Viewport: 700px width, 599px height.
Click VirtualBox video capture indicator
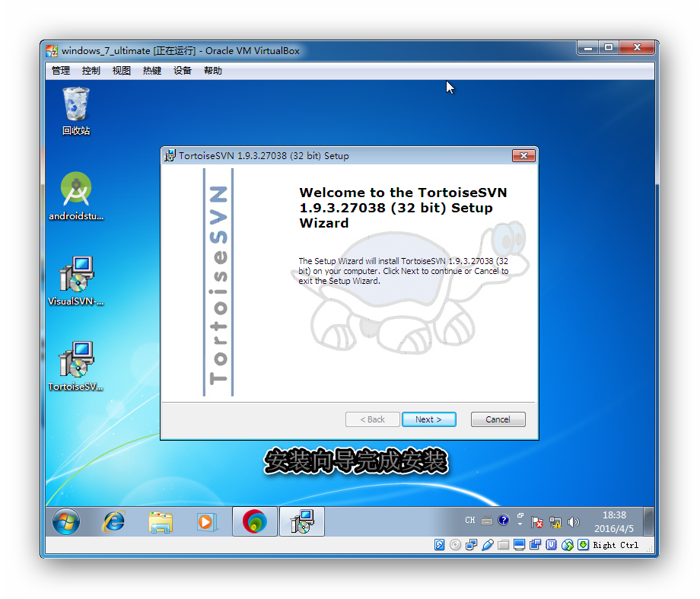tap(535, 544)
